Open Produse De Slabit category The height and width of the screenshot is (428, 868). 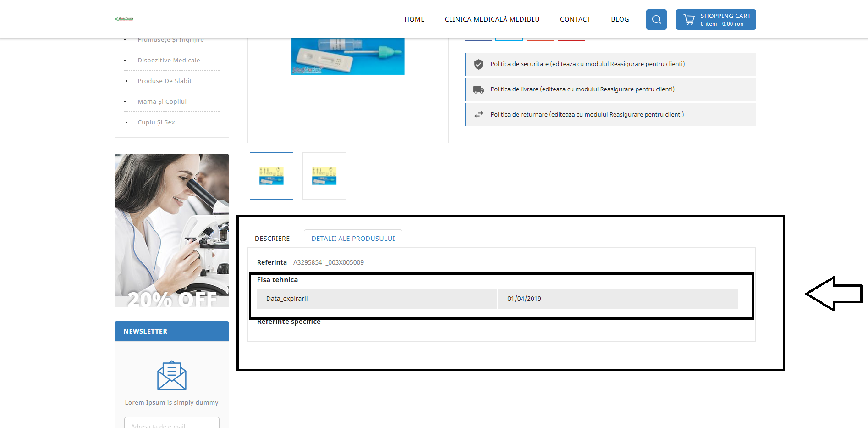[x=165, y=81]
